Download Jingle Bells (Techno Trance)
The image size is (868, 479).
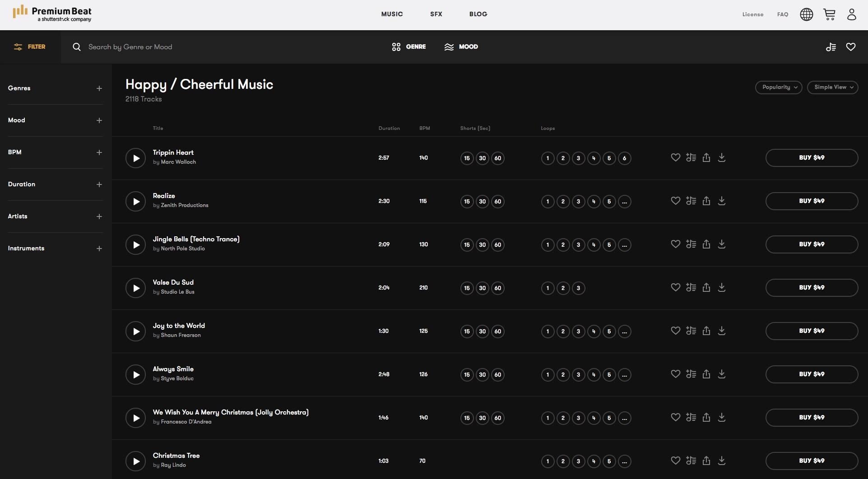coord(721,244)
